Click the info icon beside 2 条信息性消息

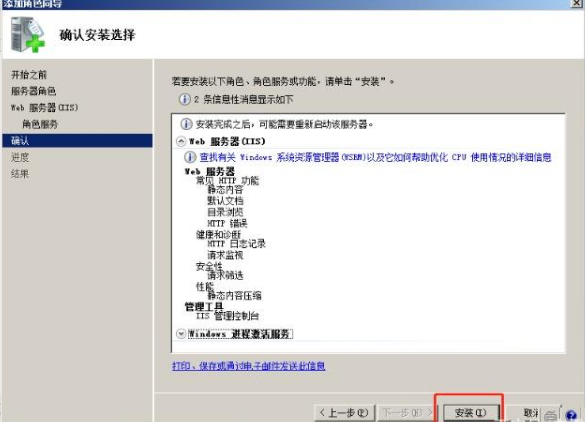[184, 99]
